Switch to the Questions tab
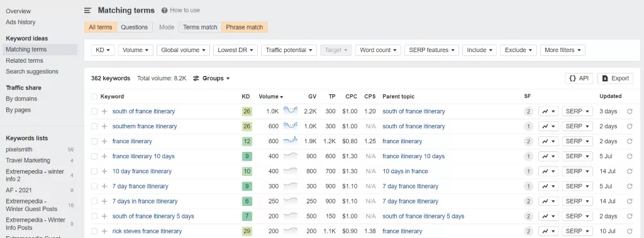 tap(135, 27)
